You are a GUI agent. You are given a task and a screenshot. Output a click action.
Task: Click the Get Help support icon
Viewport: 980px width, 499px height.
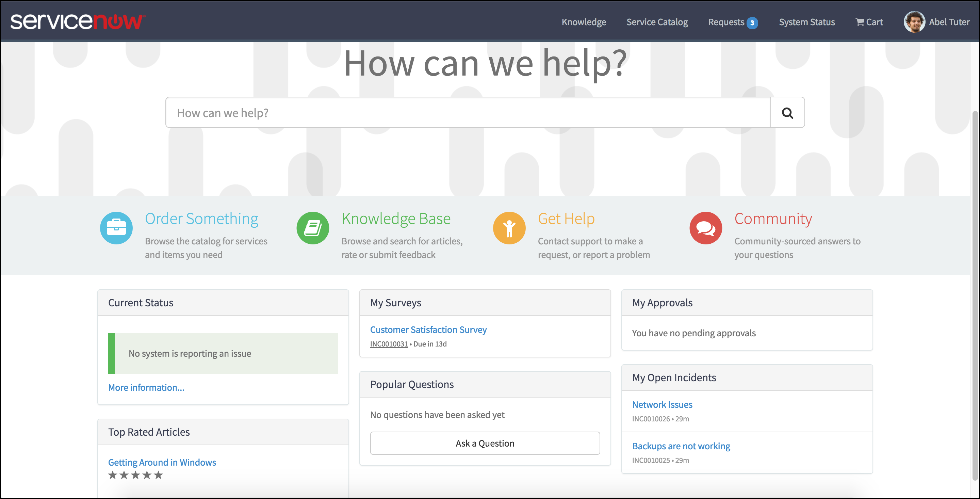point(509,228)
